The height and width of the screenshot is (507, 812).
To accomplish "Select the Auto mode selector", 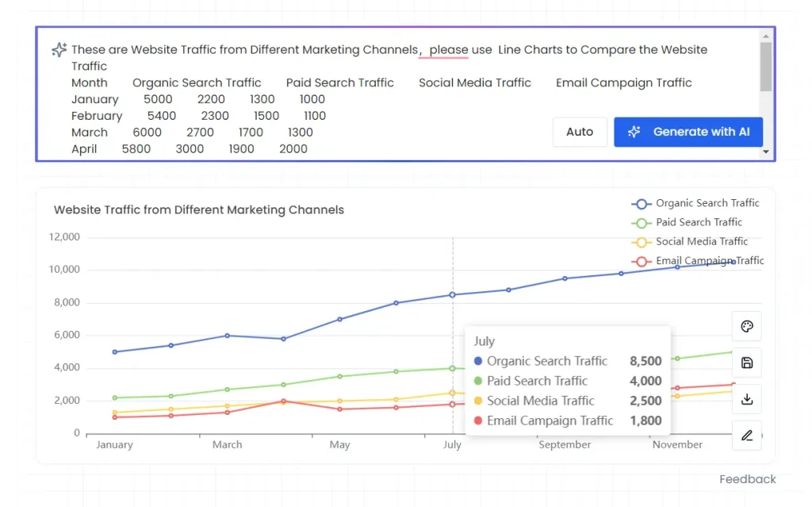I will [x=580, y=132].
